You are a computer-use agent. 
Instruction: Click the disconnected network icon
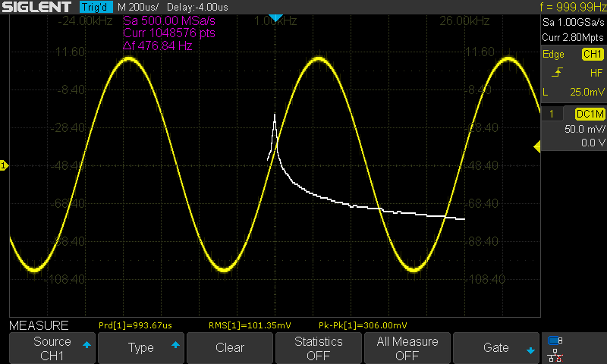click(555, 354)
